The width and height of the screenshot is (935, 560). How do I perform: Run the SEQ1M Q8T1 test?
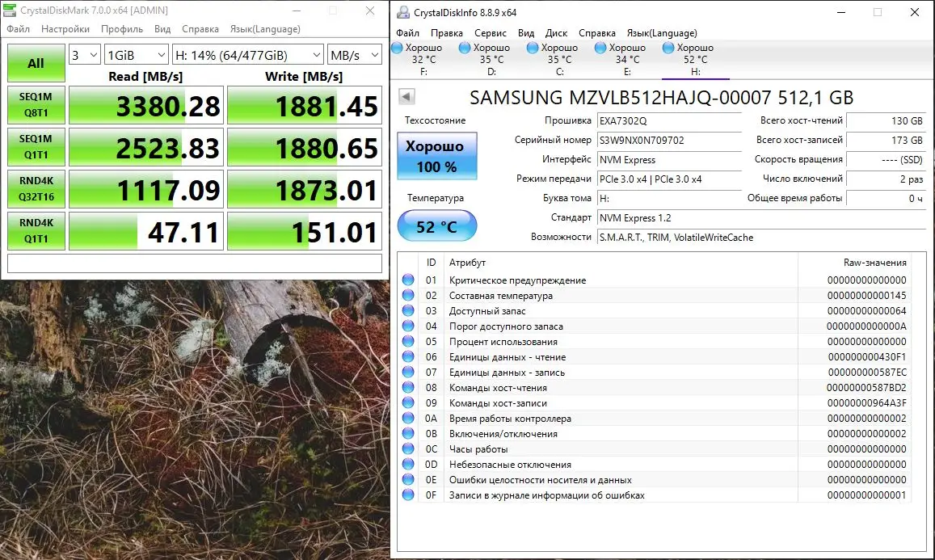click(36, 105)
